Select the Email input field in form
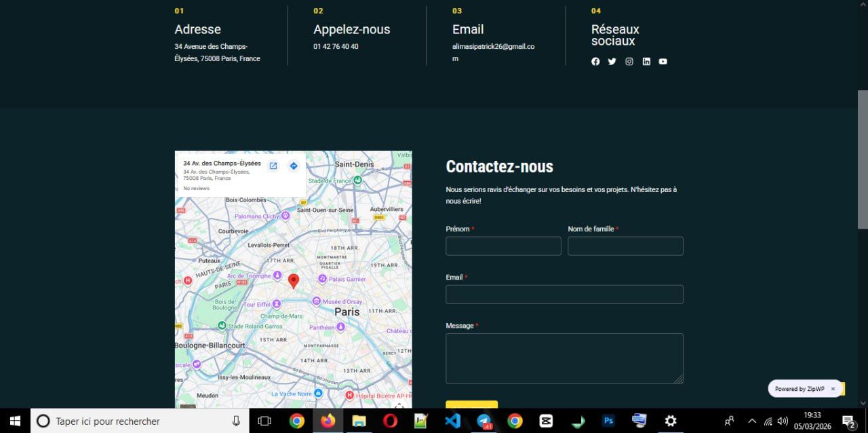This screenshot has height=433, width=868. (564, 295)
